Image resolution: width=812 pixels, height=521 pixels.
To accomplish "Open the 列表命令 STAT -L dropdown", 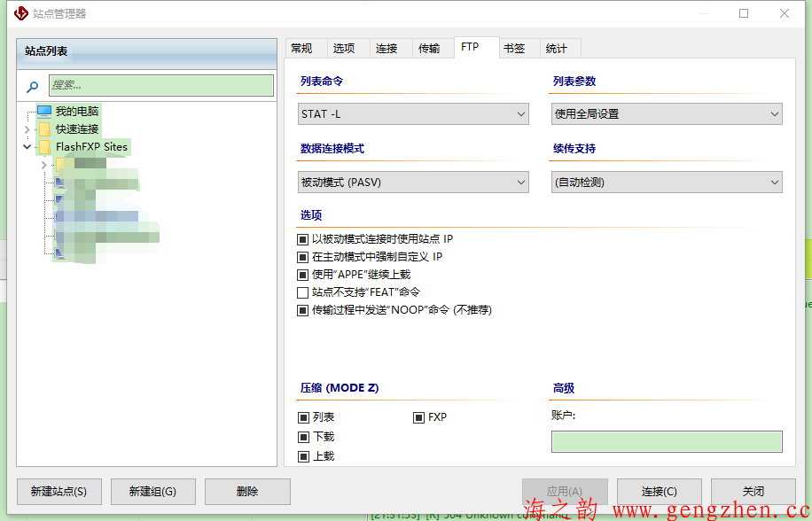I will [413, 114].
